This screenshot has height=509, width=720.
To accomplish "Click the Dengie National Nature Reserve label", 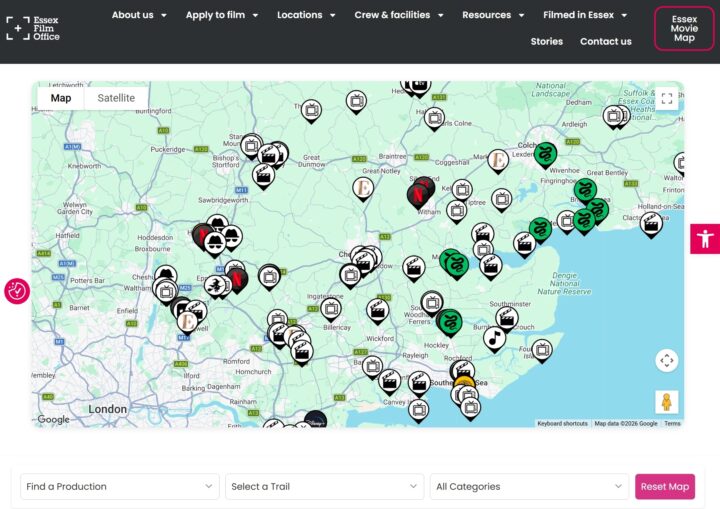I will (564, 283).
